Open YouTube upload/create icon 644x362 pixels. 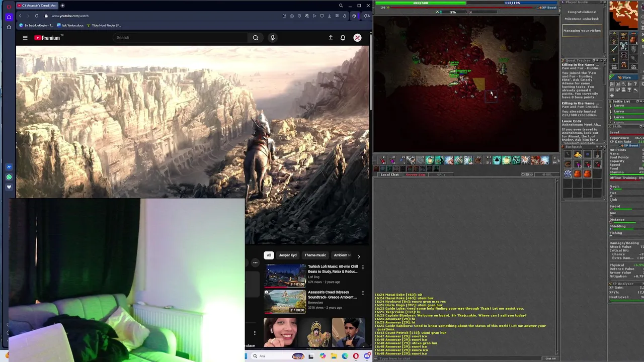(x=331, y=38)
